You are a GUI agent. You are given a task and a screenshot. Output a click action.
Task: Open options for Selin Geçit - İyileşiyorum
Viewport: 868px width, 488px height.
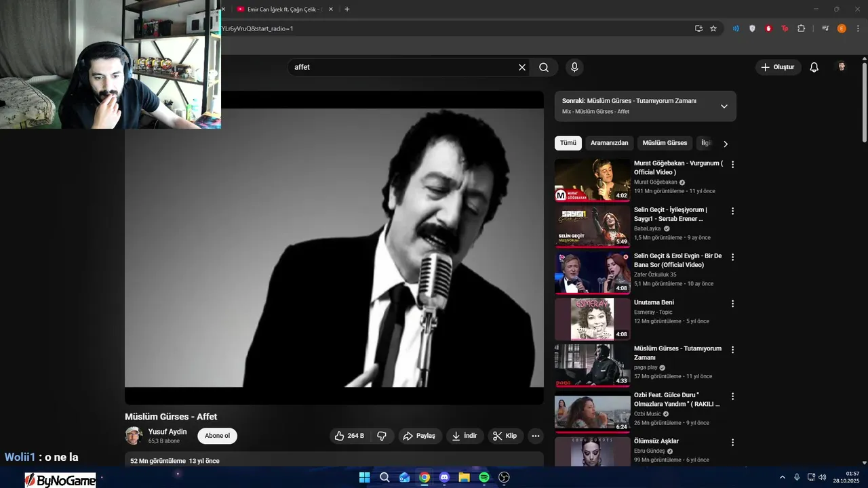click(x=732, y=211)
